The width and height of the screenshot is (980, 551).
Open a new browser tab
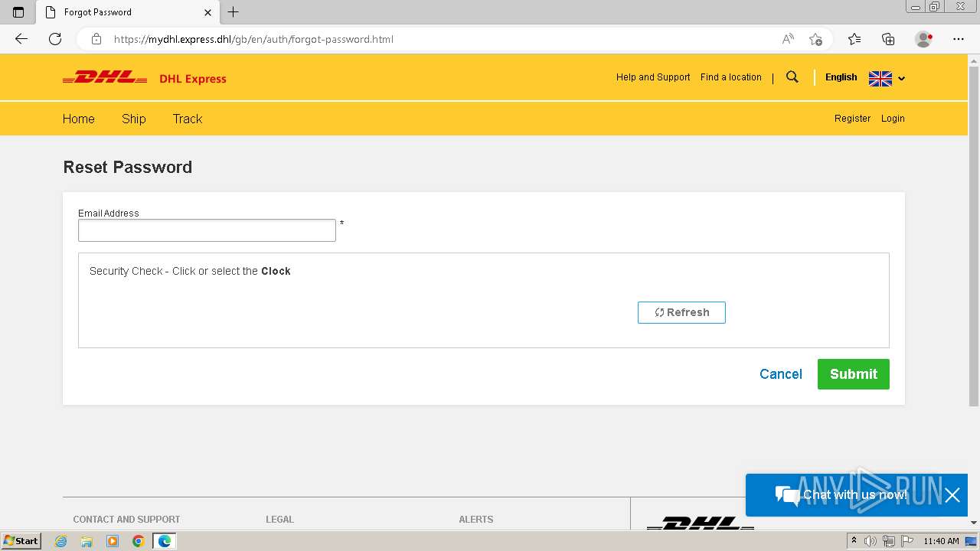click(x=234, y=12)
